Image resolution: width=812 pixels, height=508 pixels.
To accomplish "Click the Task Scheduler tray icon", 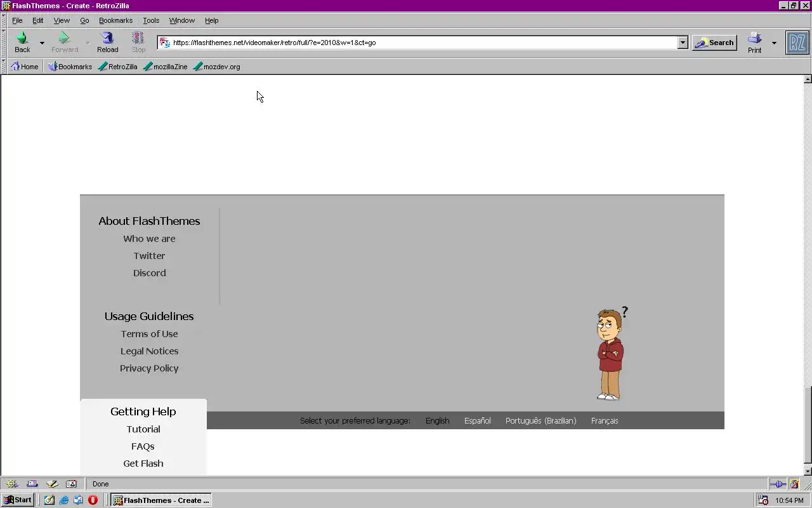I will pyautogui.click(x=764, y=500).
